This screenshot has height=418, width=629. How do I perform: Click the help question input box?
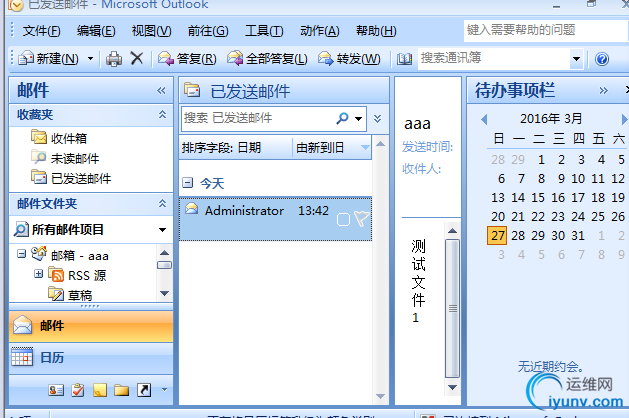click(x=546, y=30)
